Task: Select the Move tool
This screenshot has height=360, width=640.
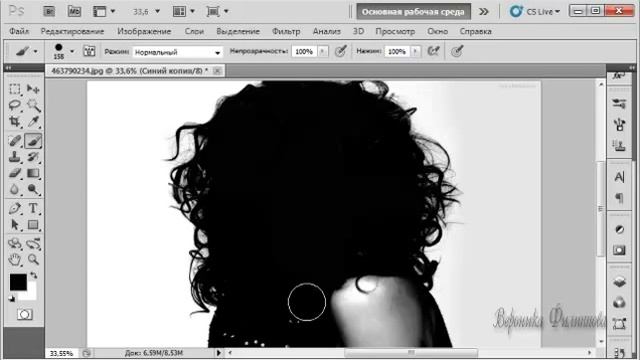Action: pyautogui.click(x=33, y=89)
